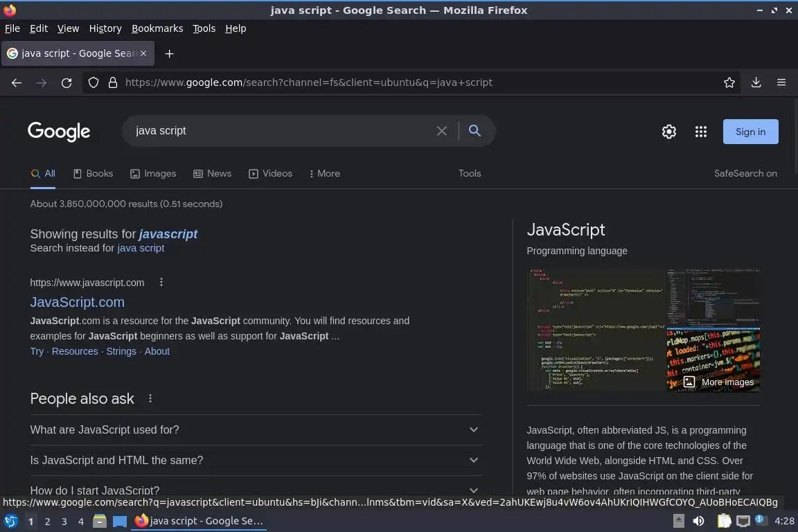Click the javascript corrected-spelling link
Image resolution: width=798 pixels, height=532 pixels.
click(x=168, y=233)
